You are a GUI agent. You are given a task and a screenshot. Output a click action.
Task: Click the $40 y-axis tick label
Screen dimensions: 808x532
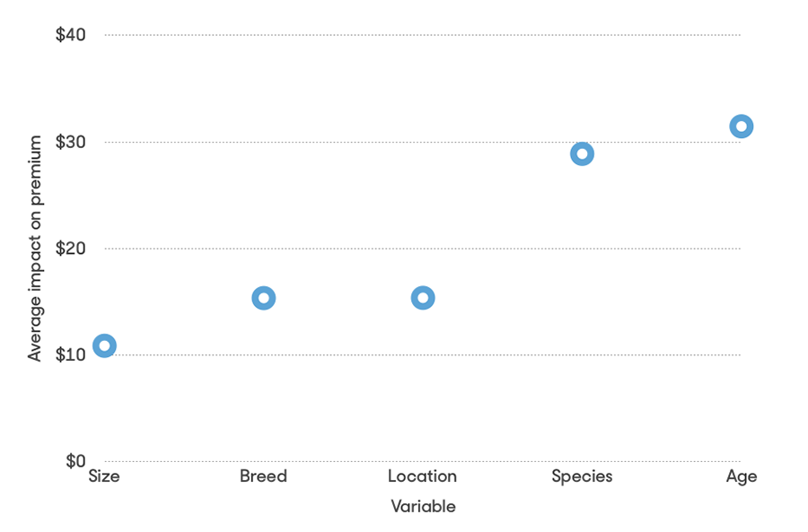coord(71,35)
